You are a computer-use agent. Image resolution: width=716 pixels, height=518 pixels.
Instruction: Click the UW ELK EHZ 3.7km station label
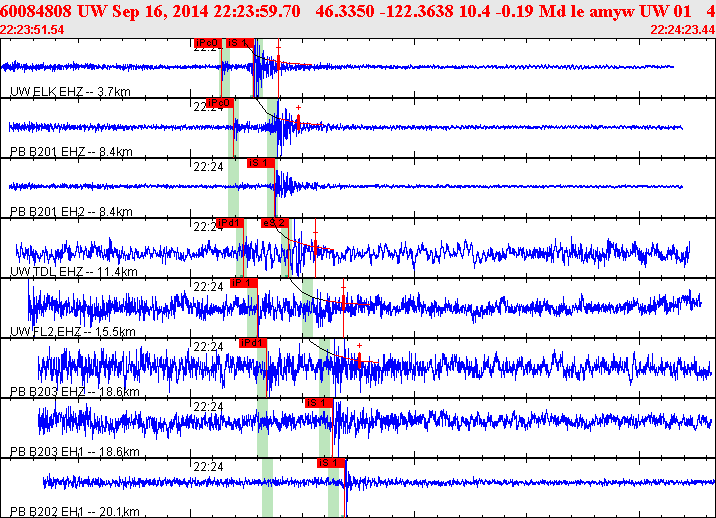(71, 92)
